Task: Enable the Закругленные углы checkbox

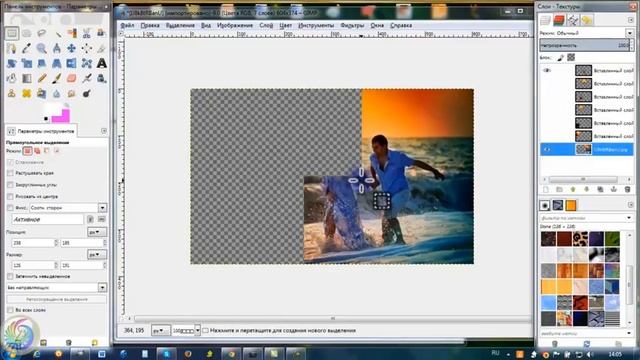Action: pos(10,184)
